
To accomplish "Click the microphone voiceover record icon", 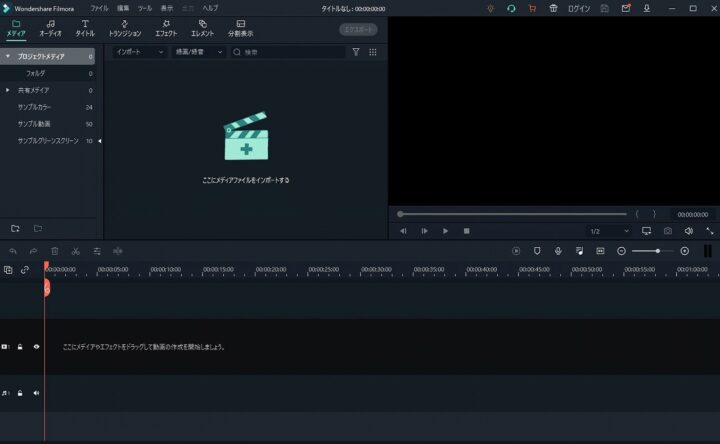I will pyautogui.click(x=558, y=251).
